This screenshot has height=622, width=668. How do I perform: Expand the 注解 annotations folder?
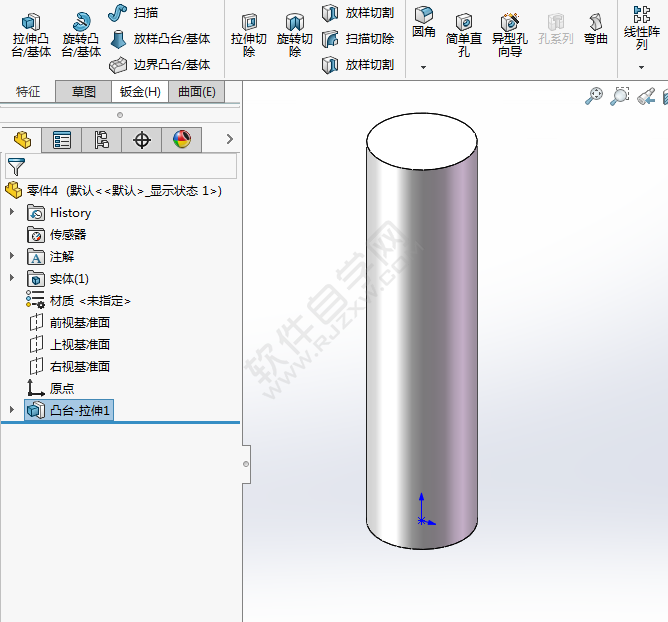pos(12,256)
